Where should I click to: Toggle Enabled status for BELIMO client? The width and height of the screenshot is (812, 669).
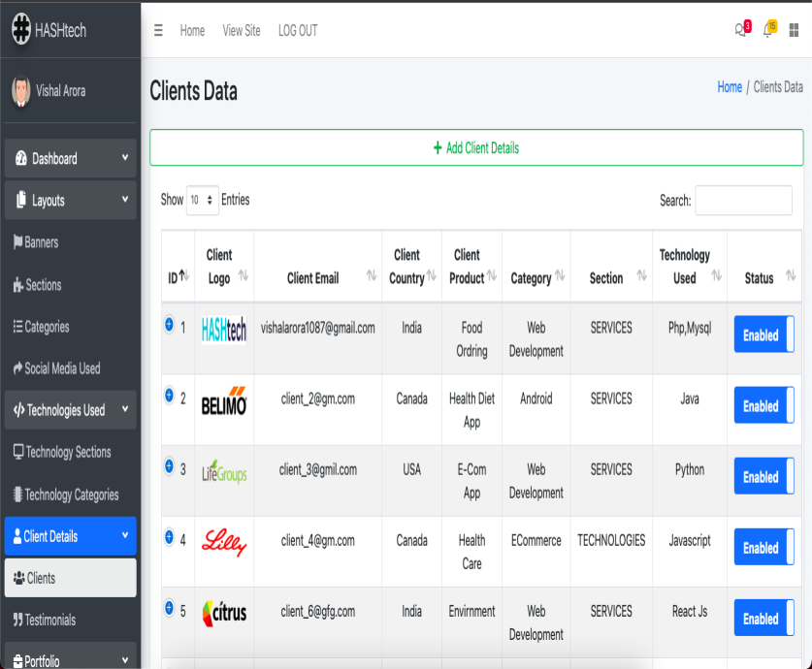tap(763, 405)
